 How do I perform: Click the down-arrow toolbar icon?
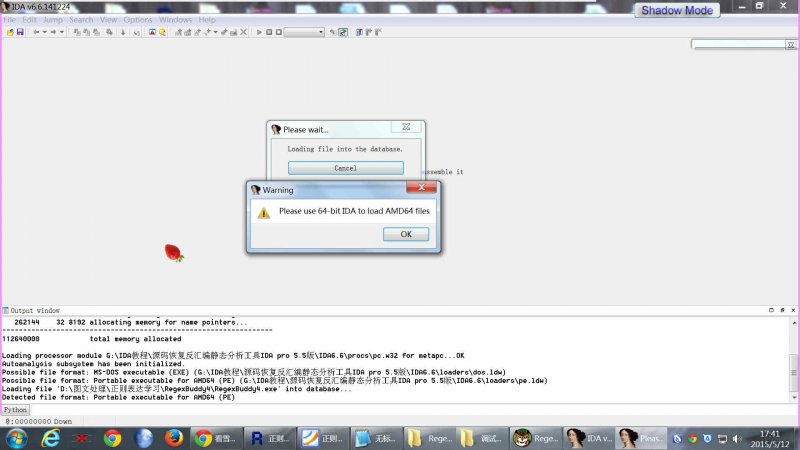pos(123,32)
